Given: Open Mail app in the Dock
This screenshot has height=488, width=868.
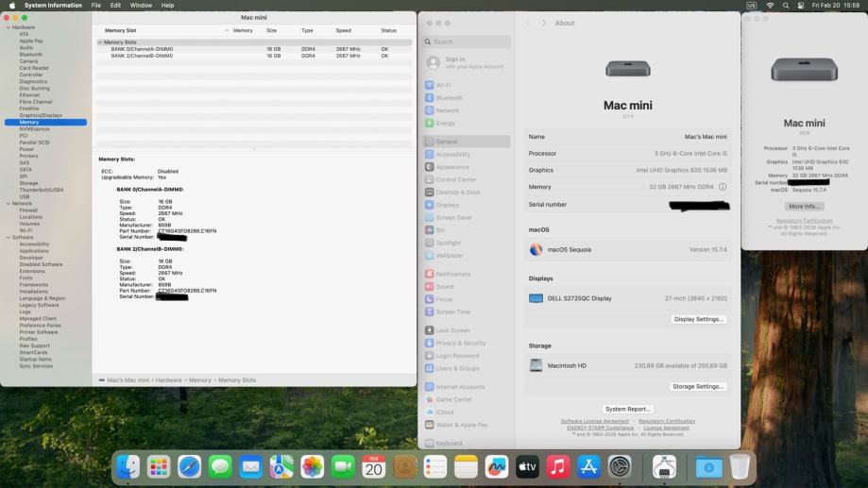Looking at the screenshot, I should [251, 467].
